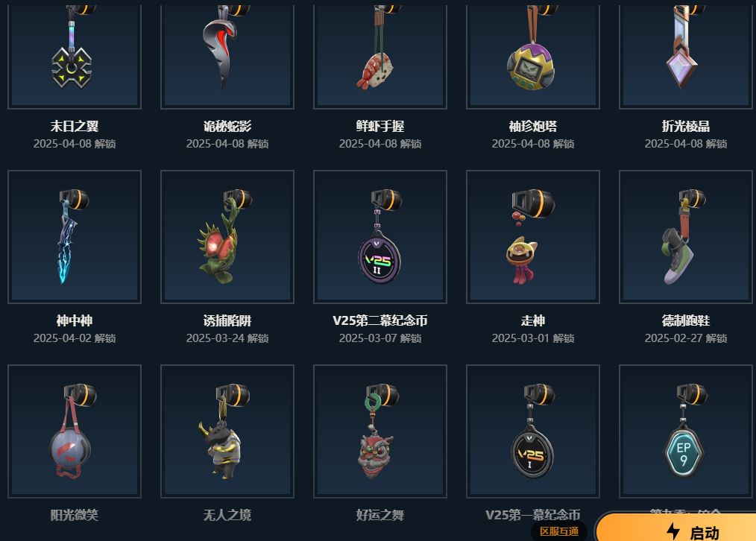Viewport: 756px width, 541px height.
Task: Open the 鲜虾手握 shrimp sushi charm
Action: click(x=380, y=54)
